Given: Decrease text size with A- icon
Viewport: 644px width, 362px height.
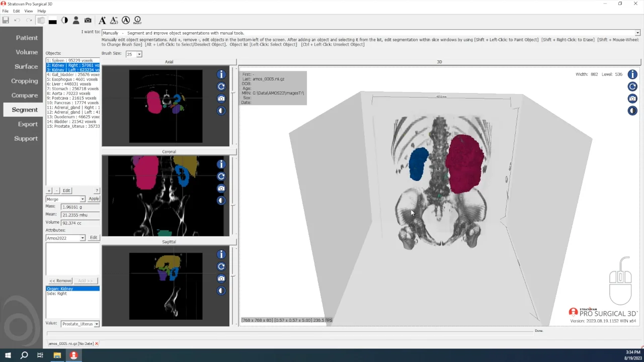Looking at the screenshot, I should [114, 20].
